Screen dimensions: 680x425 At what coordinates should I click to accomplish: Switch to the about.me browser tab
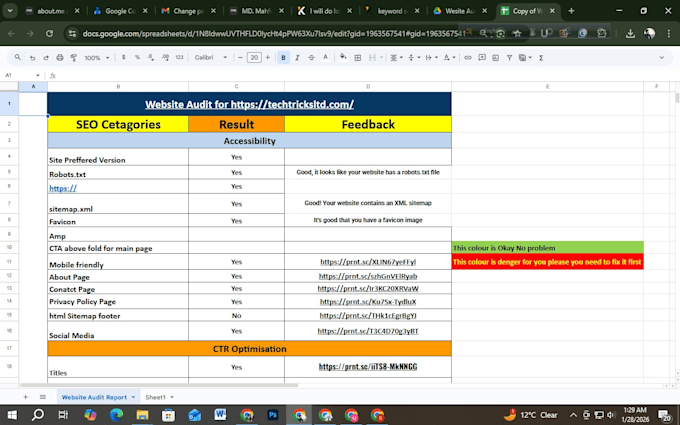[x=52, y=11]
